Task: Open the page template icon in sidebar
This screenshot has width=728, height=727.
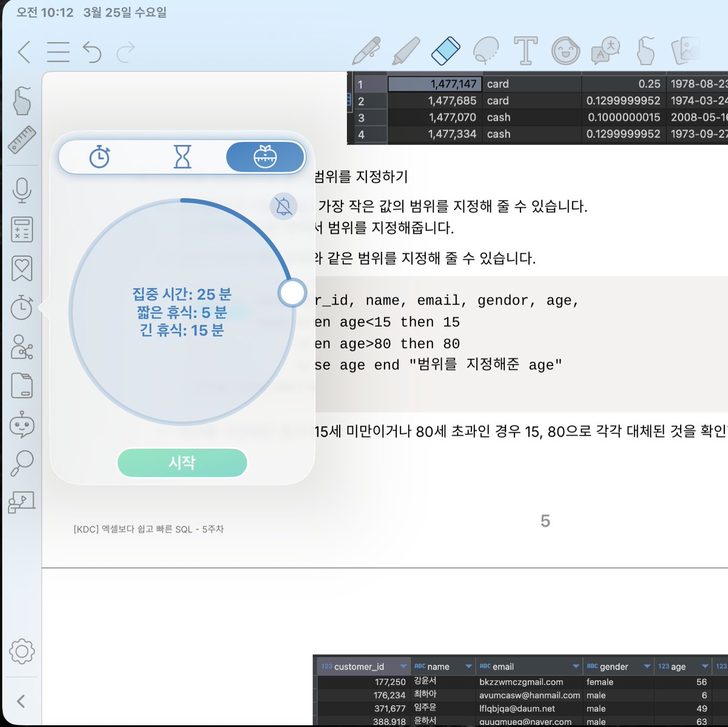Action: point(22,386)
